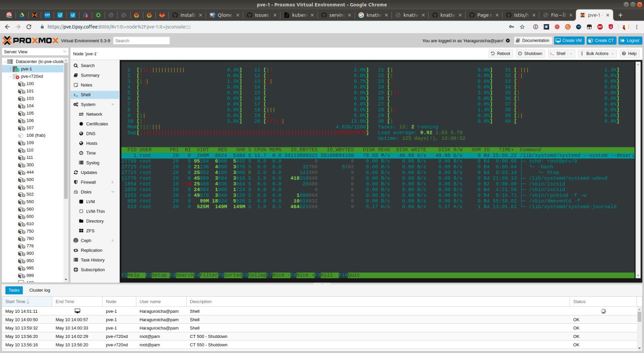The width and height of the screenshot is (644, 353).
Task: Open the LVM disks page
Action: click(91, 202)
